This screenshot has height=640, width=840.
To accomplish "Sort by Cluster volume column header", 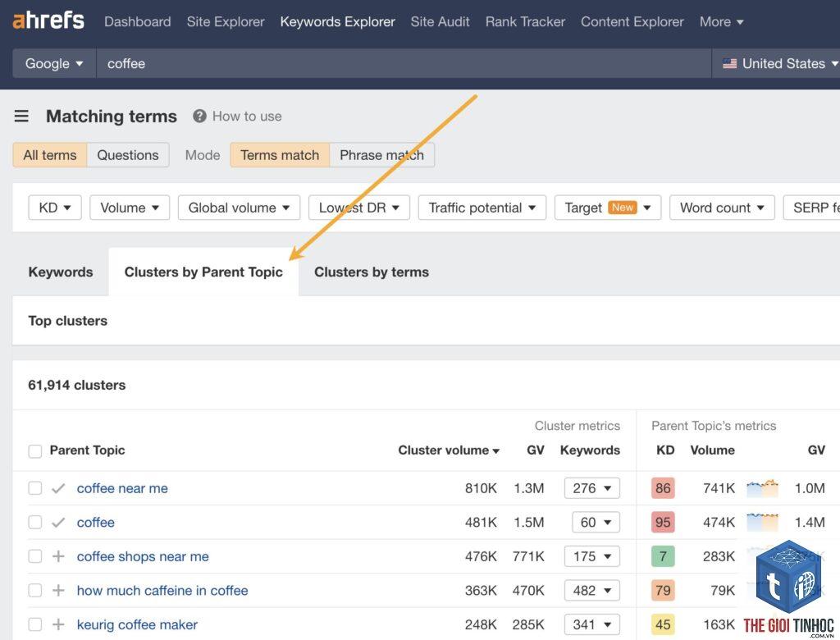I will click(449, 450).
